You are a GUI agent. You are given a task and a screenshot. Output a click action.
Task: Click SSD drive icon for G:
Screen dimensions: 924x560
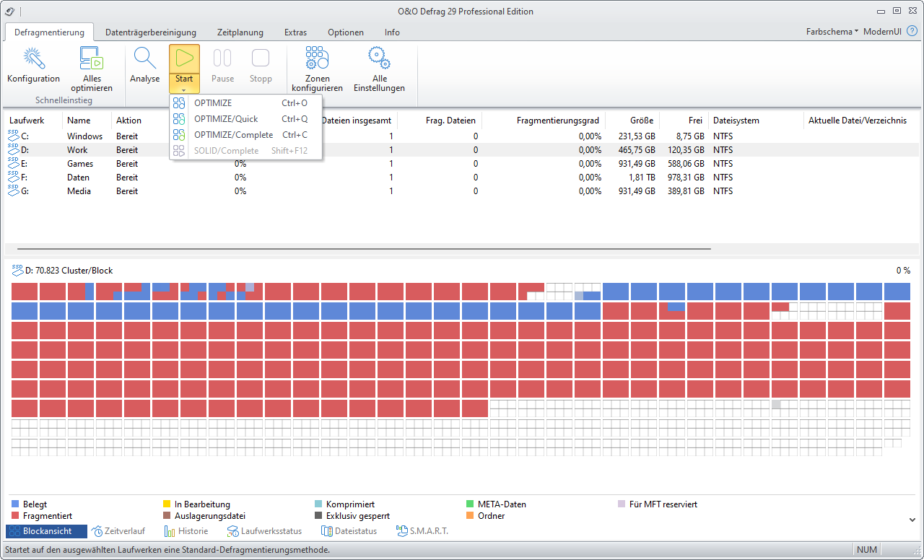pyautogui.click(x=14, y=191)
